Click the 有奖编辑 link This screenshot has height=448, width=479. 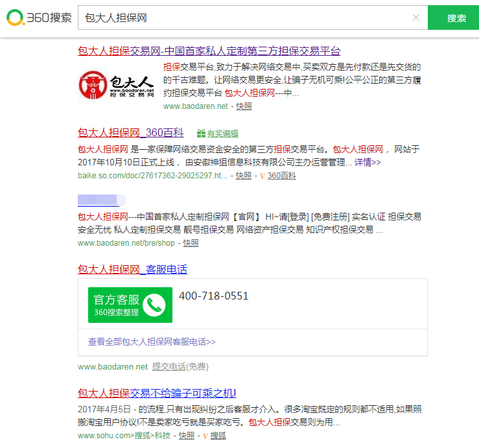(222, 134)
